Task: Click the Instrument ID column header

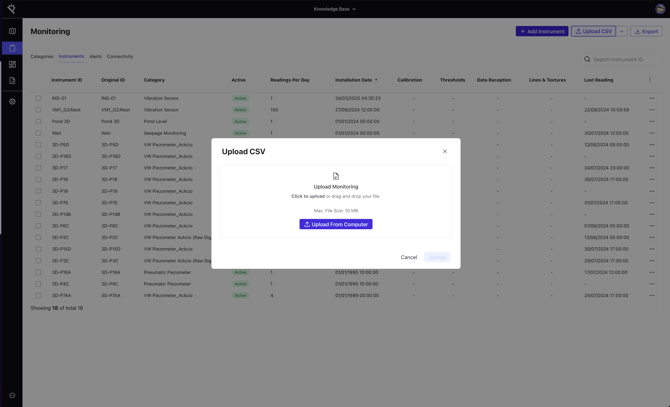Action: 67,80
